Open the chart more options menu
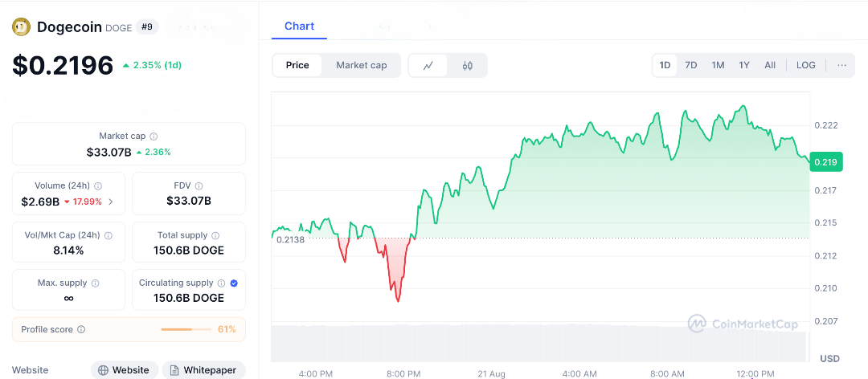The width and height of the screenshot is (868, 379). pos(841,65)
